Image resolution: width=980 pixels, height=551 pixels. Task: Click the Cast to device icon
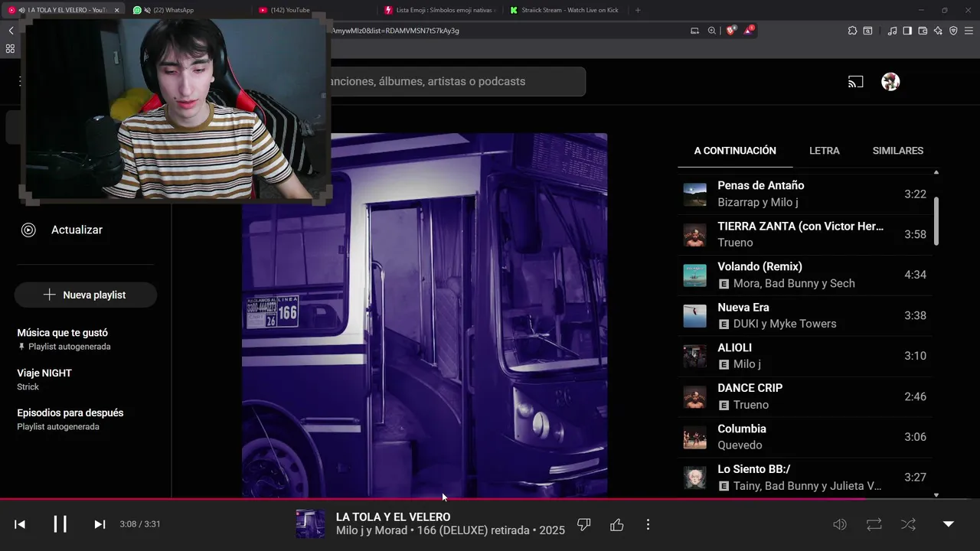coord(856,82)
